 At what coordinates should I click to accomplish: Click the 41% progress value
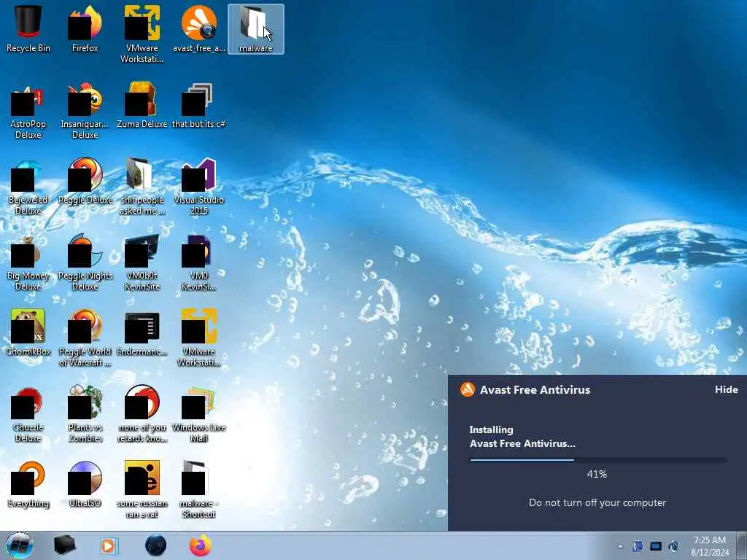[x=597, y=474]
